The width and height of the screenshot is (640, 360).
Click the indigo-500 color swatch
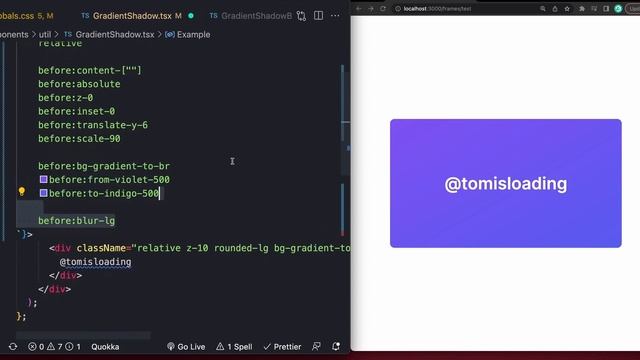pos(43,193)
